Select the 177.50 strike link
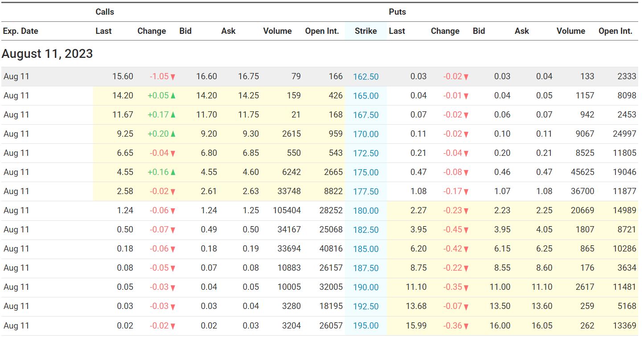Image resolution: width=644 pixels, height=337 pixels. pyautogui.click(x=366, y=191)
